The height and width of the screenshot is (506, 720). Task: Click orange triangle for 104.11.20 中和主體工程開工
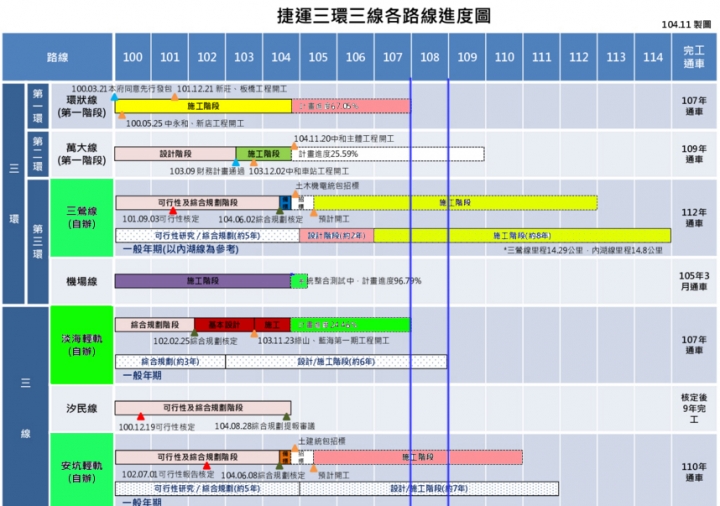pos(294,146)
